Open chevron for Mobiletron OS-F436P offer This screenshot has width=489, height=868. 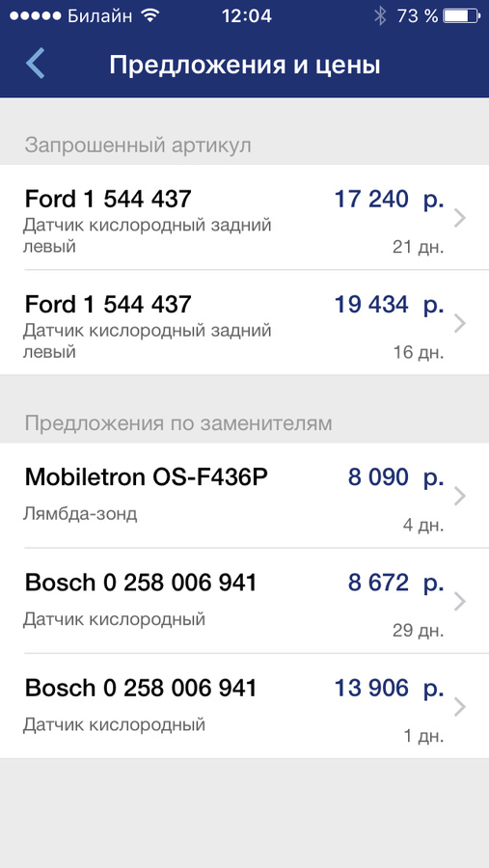(x=460, y=497)
